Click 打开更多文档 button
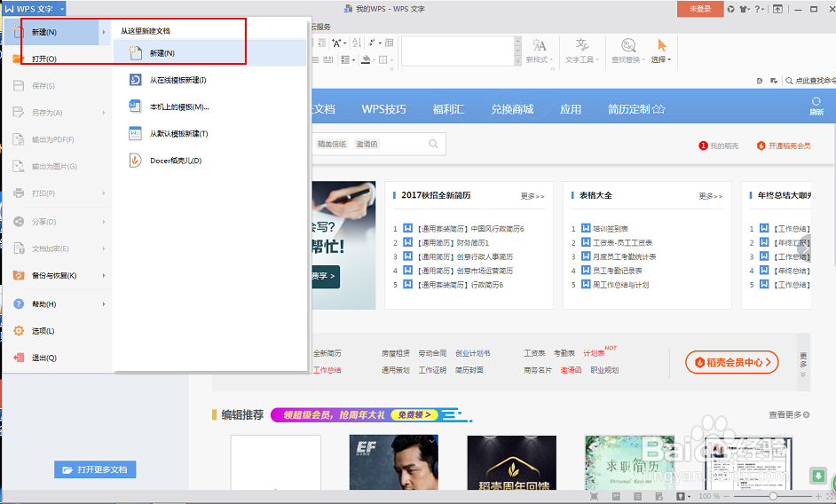The height and width of the screenshot is (504, 836). pyautogui.click(x=95, y=469)
